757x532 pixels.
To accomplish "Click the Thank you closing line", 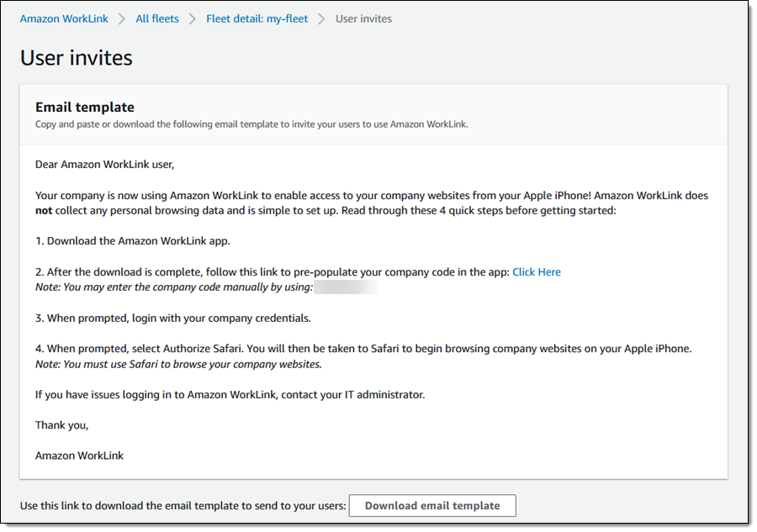I will pyautogui.click(x=61, y=425).
